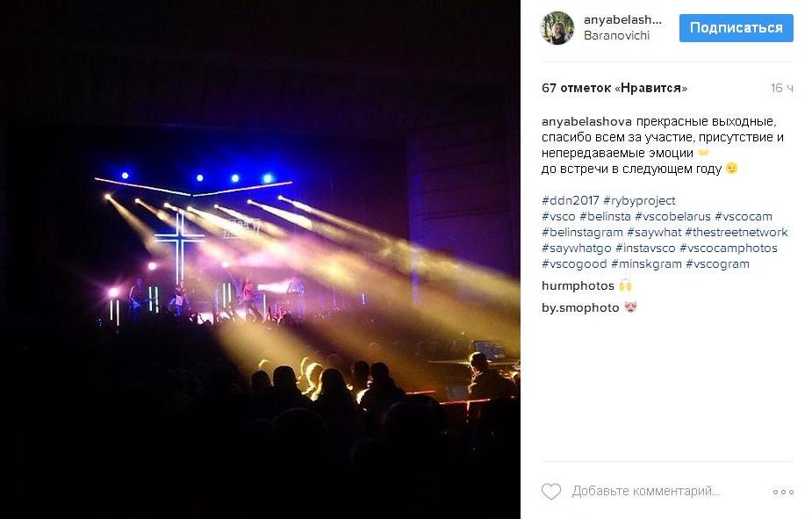Click the 16 ч post timestamp

click(x=782, y=88)
